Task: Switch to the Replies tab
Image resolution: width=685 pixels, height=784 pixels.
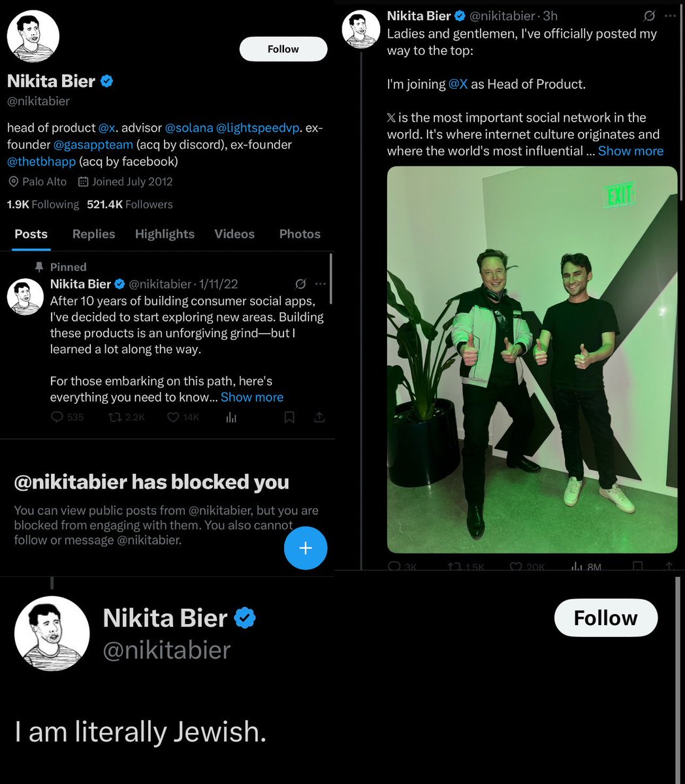Action: (x=93, y=234)
